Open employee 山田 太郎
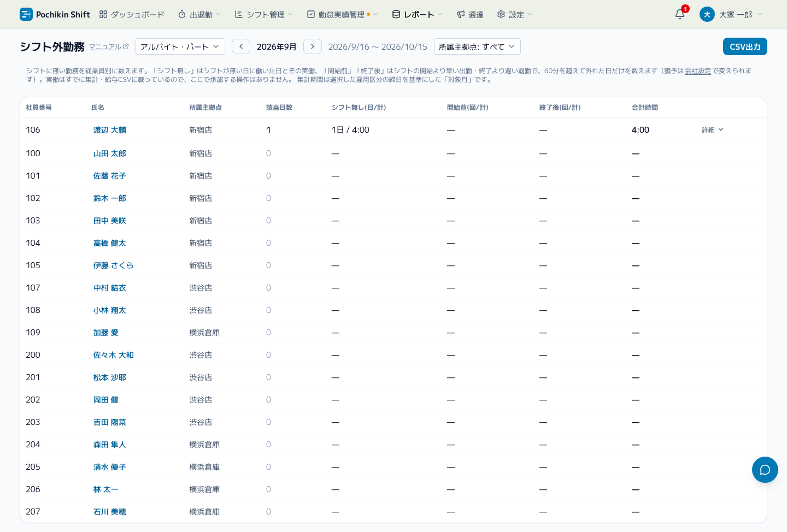787x532 pixels. [110, 153]
